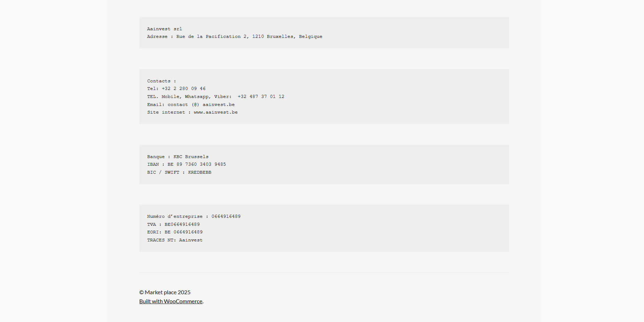Click the TVA BE0664916489 line
This screenshot has height=322, width=644.
173,224
